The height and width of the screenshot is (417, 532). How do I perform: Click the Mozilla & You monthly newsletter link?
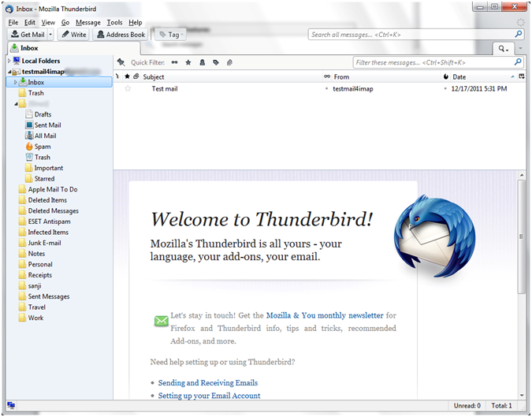click(x=325, y=315)
